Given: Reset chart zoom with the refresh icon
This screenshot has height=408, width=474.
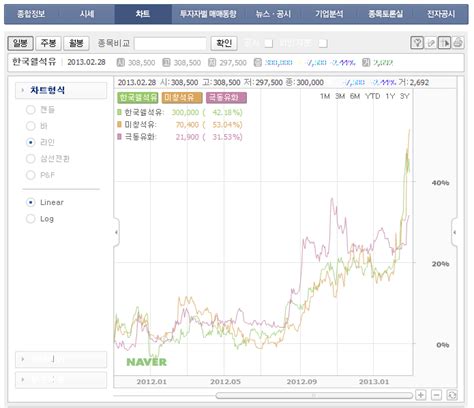Looking at the screenshot, I should tap(452, 395).
